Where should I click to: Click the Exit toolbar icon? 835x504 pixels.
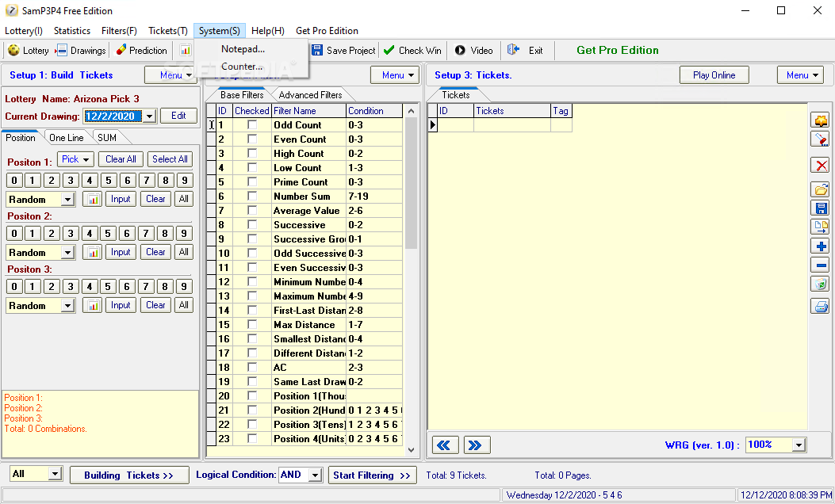point(513,50)
